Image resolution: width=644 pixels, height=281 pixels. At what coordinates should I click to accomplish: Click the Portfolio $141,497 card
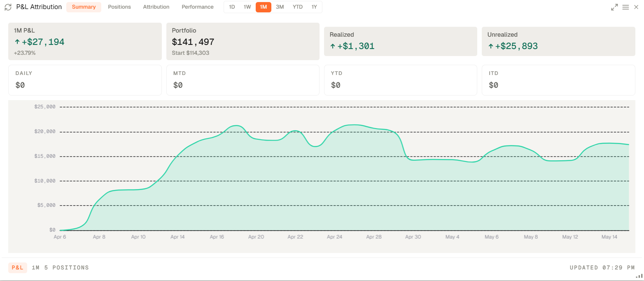243,41
